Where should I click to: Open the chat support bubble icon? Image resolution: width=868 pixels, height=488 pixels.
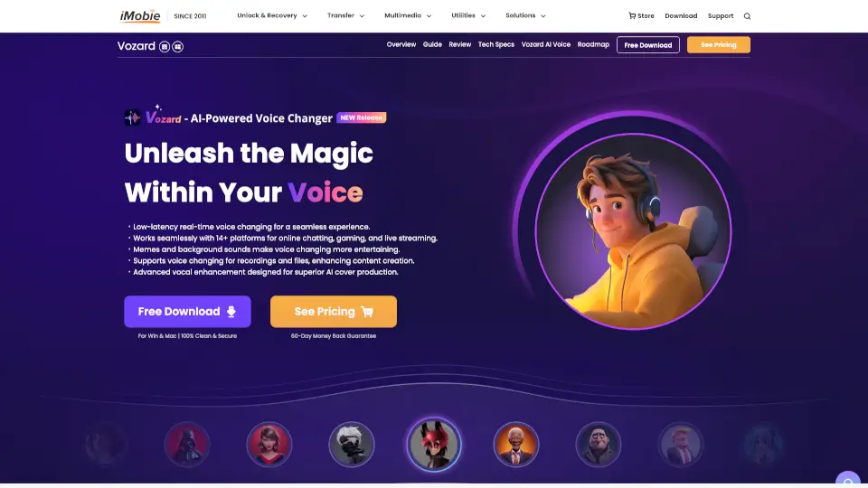[847, 479]
